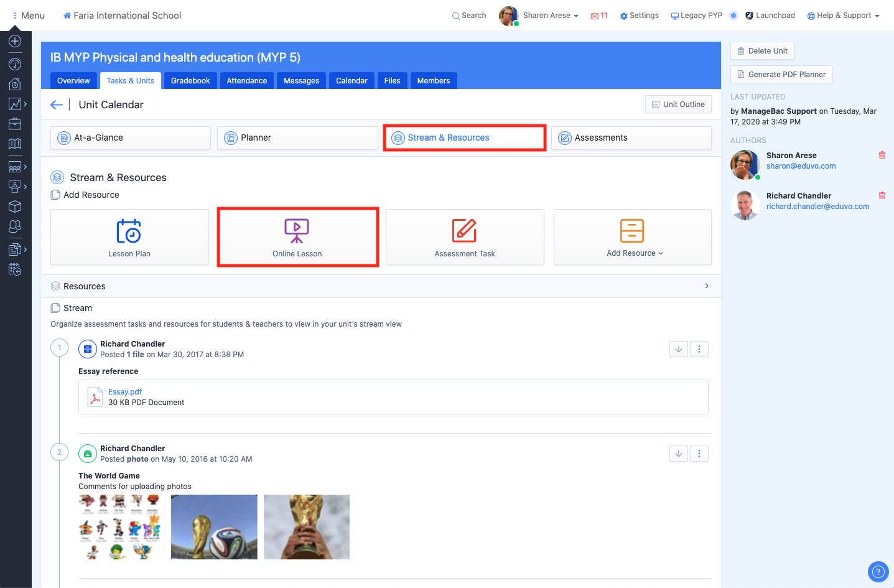
Task: Open the mail notifications showing 11
Action: pos(599,16)
